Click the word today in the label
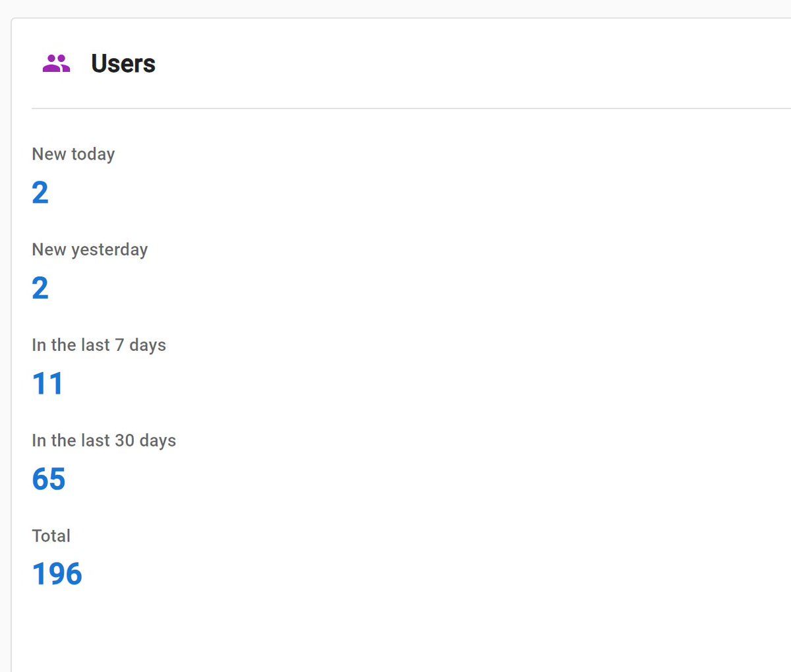The image size is (791, 672). pyautogui.click(x=93, y=154)
